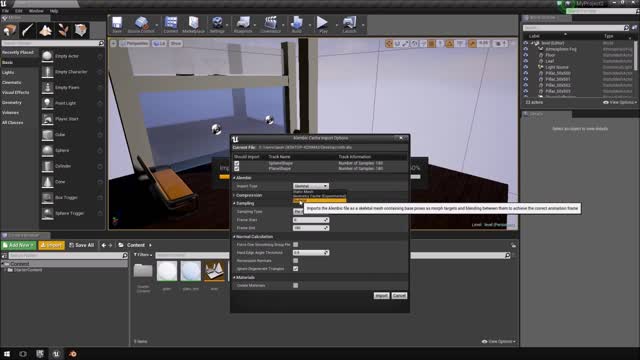The image size is (640, 360).
Task: Click the World Outliner search field
Action: point(576,28)
